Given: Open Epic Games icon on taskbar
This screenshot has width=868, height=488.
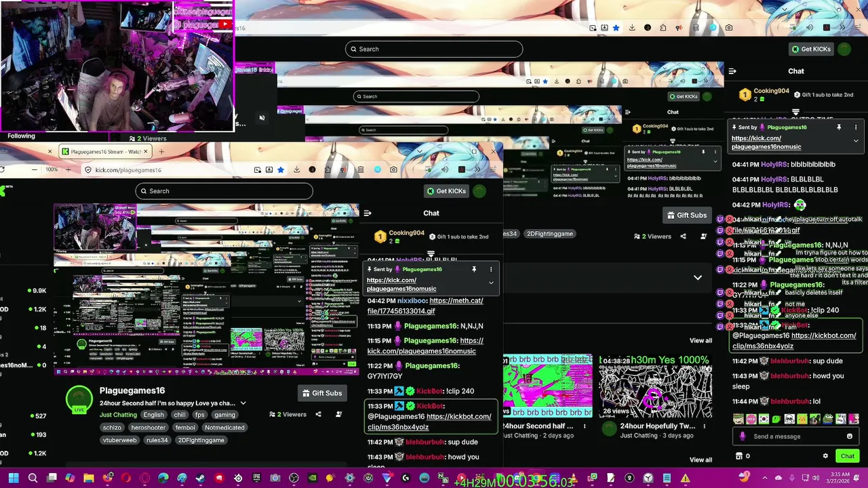Looking at the screenshot, I should (256, 479).
